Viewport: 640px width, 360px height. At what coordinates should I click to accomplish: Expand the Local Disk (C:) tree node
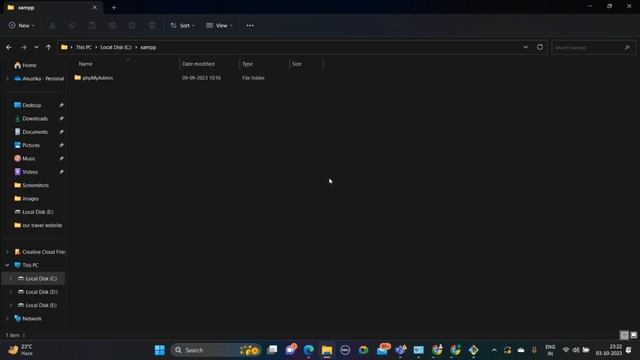(x=11, y=278)
